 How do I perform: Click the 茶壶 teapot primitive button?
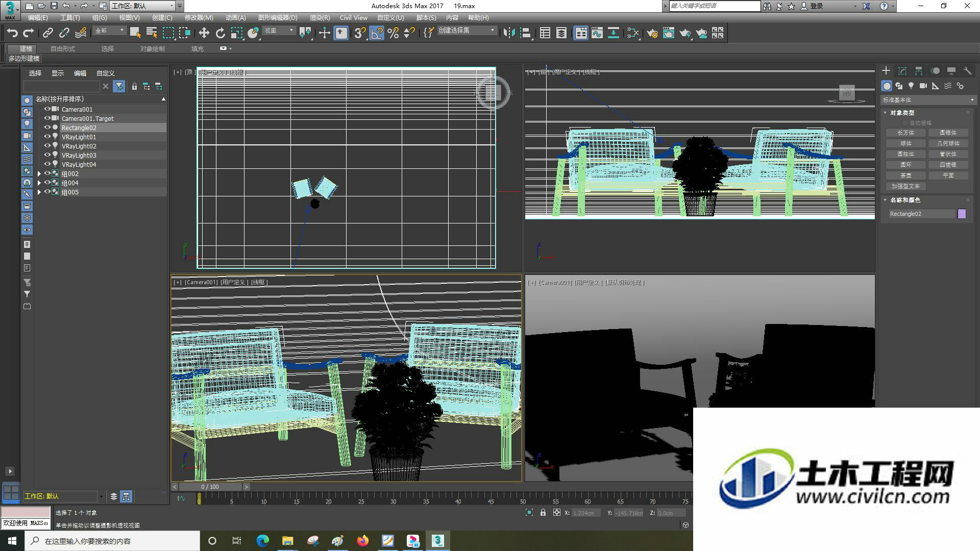pyautogui.click(x=906, y=176)
